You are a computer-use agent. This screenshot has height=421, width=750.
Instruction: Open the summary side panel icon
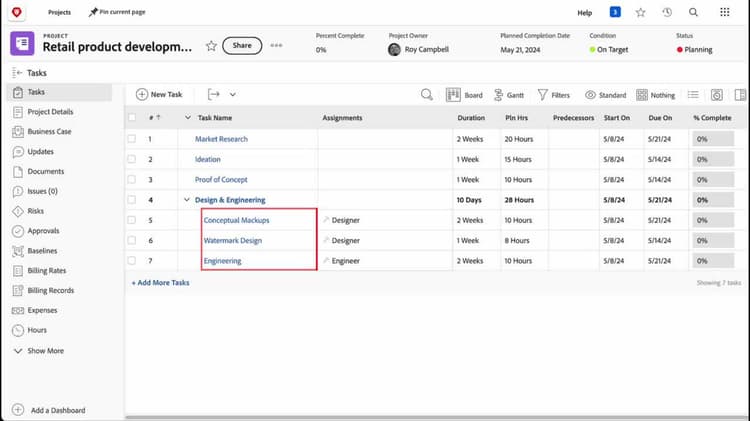click(740, 95)
